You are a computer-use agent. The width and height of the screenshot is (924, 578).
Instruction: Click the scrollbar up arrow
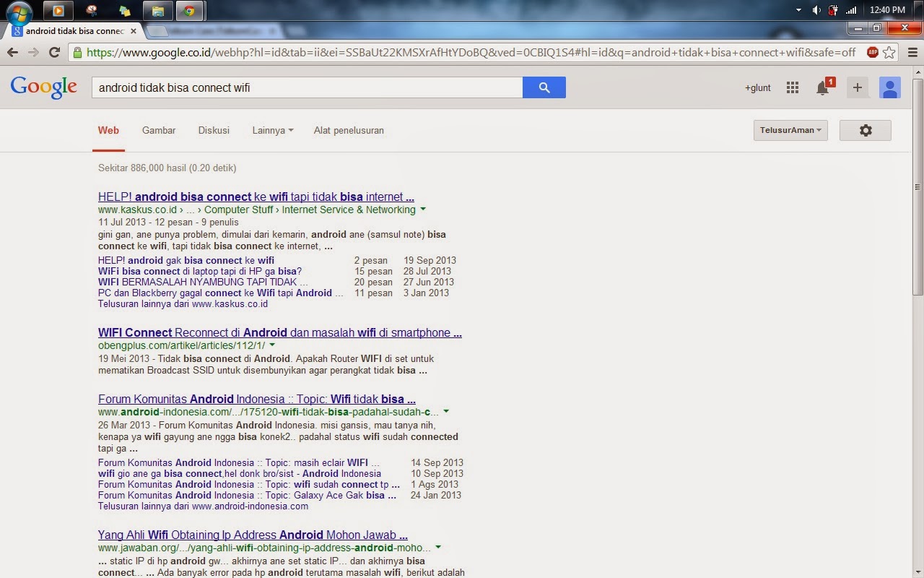[918, 71]
